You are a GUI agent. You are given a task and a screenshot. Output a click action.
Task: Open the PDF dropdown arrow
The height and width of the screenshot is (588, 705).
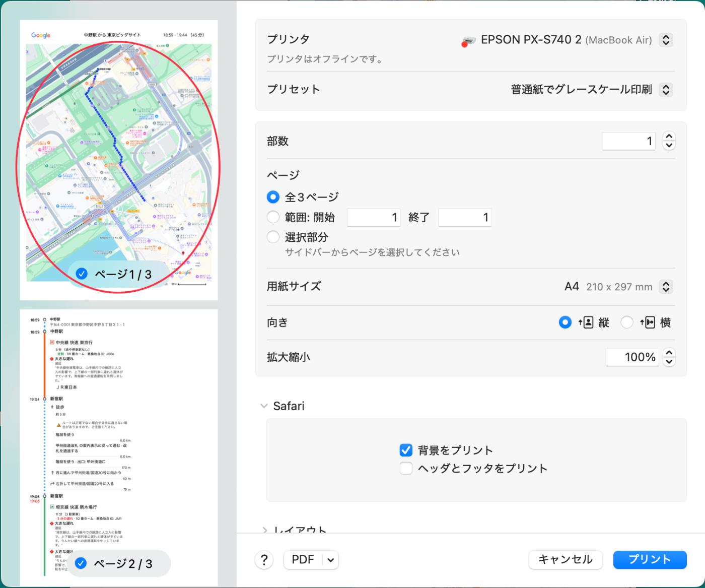tap(330, 560)
